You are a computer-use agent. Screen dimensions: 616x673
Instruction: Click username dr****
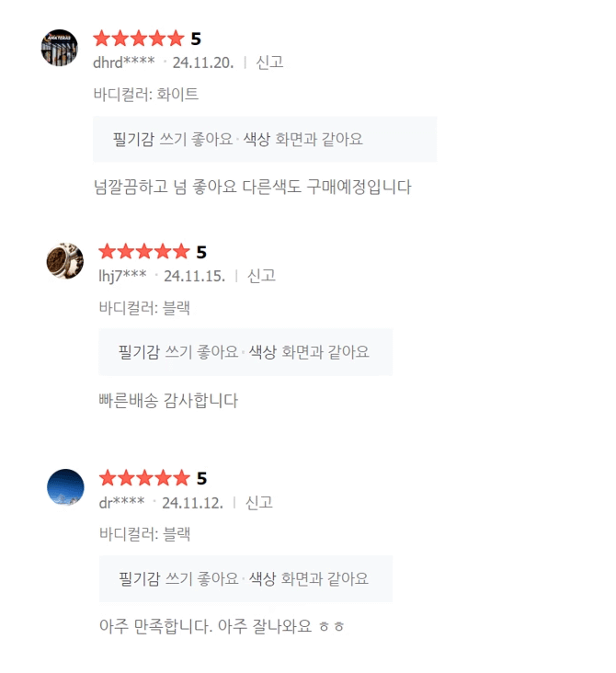pos(121,503)
